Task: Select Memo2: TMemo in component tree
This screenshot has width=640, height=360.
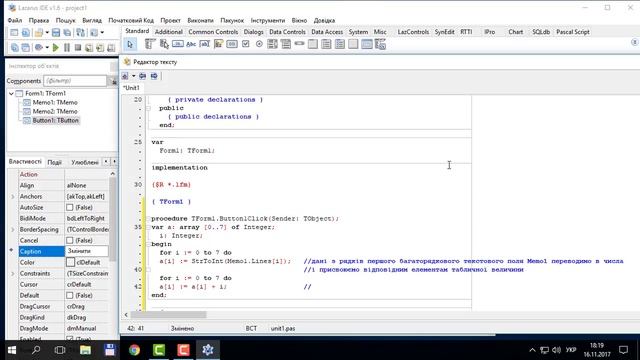Action: [x=55, y=111]
